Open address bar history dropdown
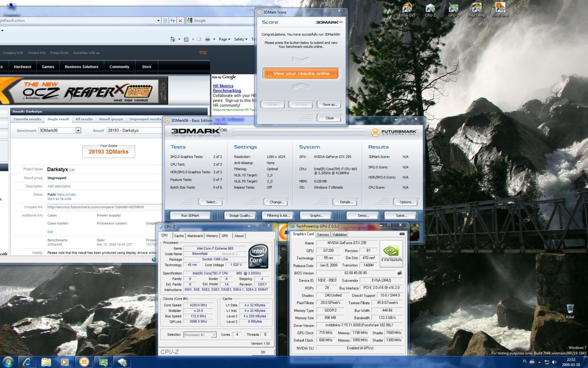 (158, 20)
